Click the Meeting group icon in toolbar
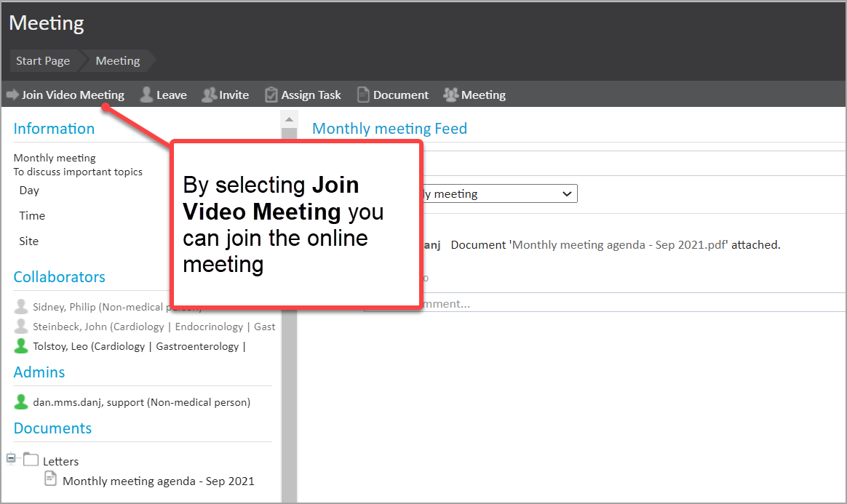The image size is (847, 504). click(451, 95)
